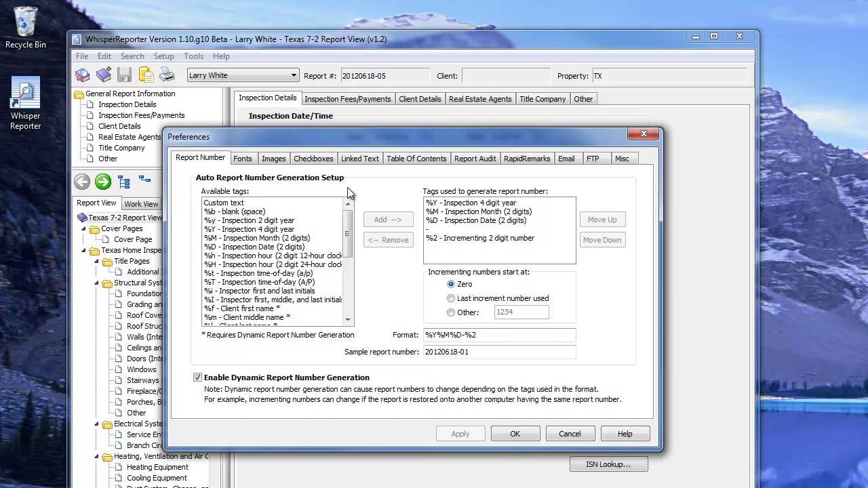Click available tags list scroll down arrow
Screen dimensions: 868x488
348,320
